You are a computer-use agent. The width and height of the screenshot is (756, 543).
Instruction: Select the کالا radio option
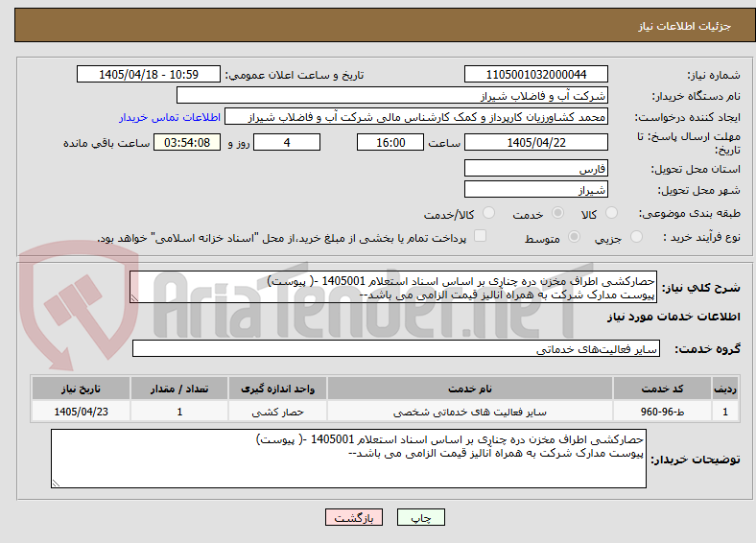[x=611, y=213]
